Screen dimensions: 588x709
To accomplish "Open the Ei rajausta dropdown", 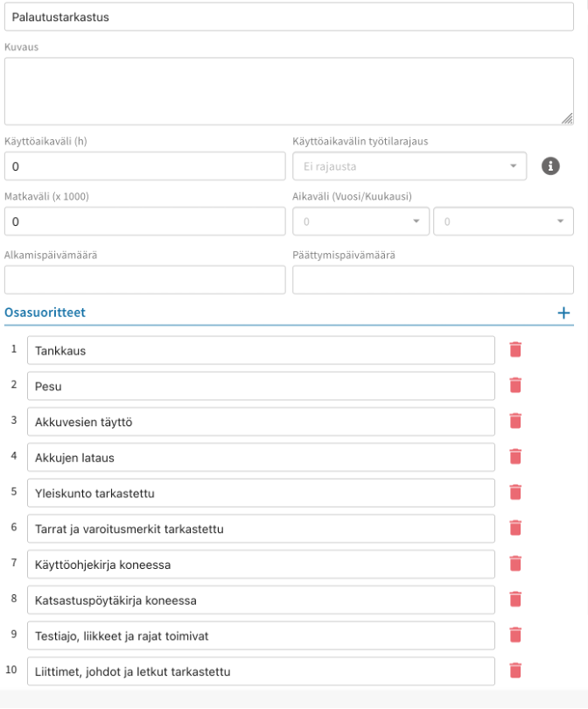I will [x=409, y=165].
